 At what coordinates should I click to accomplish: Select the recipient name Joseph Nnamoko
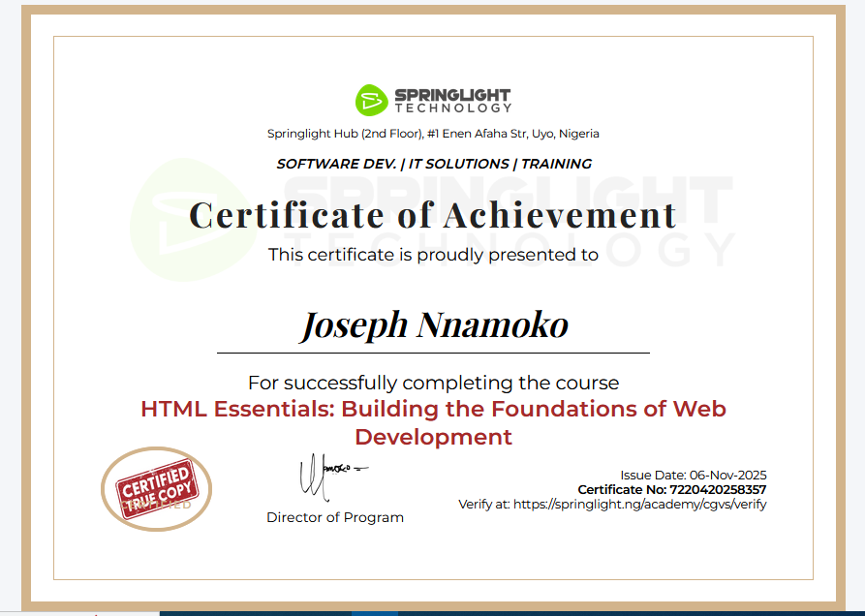point(433,324)
